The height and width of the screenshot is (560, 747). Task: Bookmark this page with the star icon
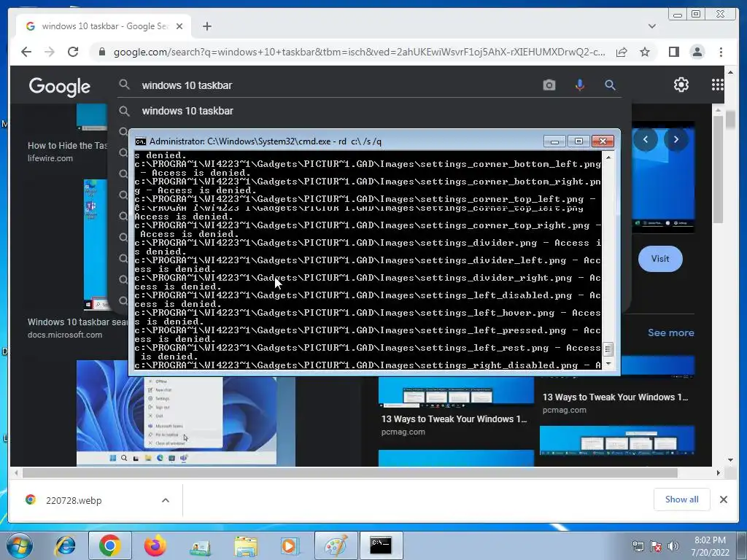[645, 52]
